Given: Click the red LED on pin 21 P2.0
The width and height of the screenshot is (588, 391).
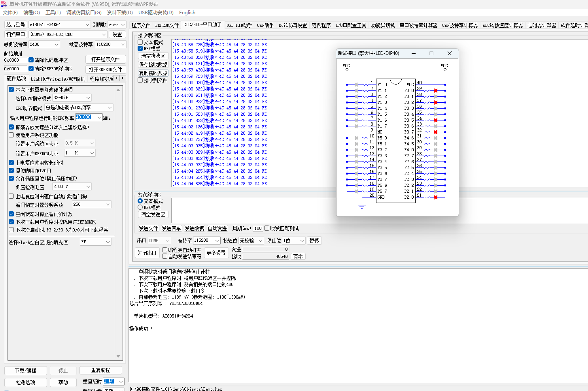Looking at the screenshot, I should coord(435,197).
